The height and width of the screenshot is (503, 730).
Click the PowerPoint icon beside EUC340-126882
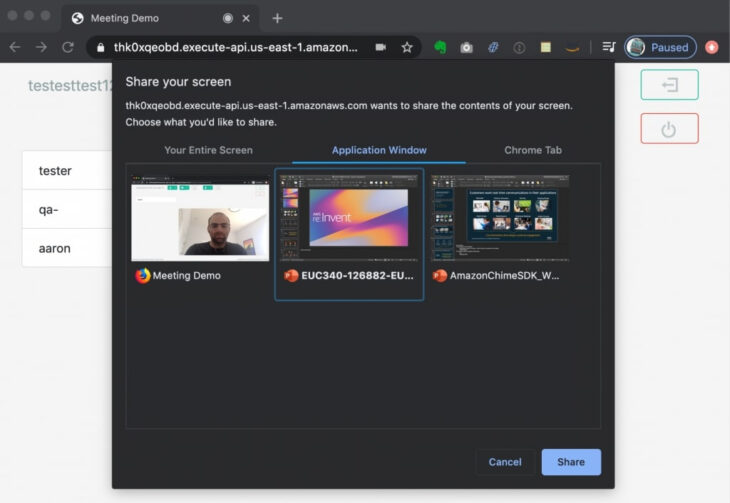click(291, 276)
